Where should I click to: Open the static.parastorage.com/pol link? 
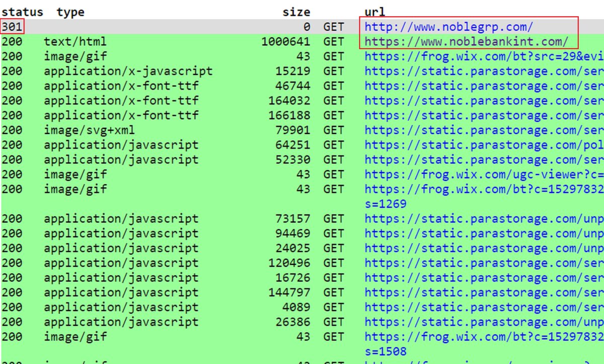coord(484,144)
